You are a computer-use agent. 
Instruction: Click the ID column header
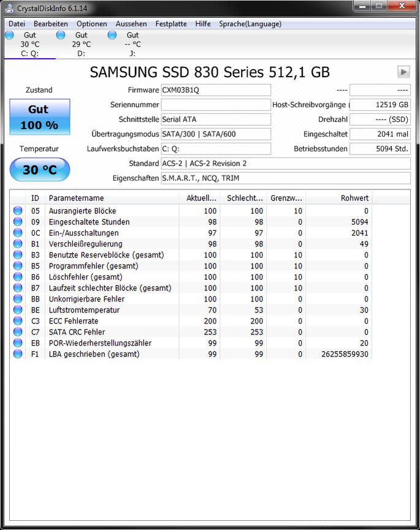[35, 198]
